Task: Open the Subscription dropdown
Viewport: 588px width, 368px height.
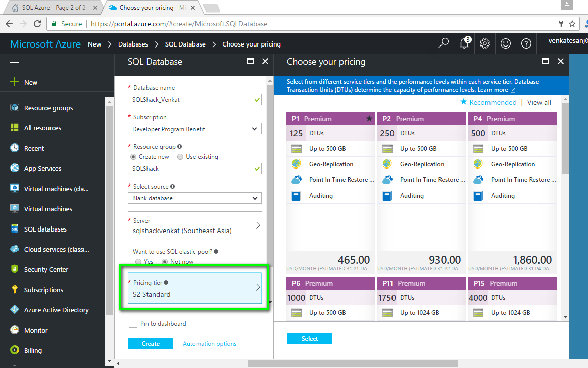Action: tap(194, 129)
